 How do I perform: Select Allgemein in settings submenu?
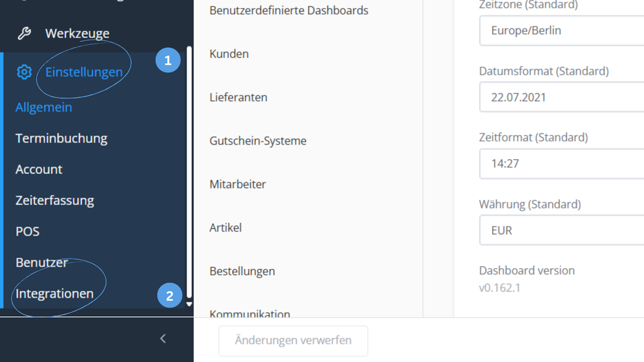44,108
